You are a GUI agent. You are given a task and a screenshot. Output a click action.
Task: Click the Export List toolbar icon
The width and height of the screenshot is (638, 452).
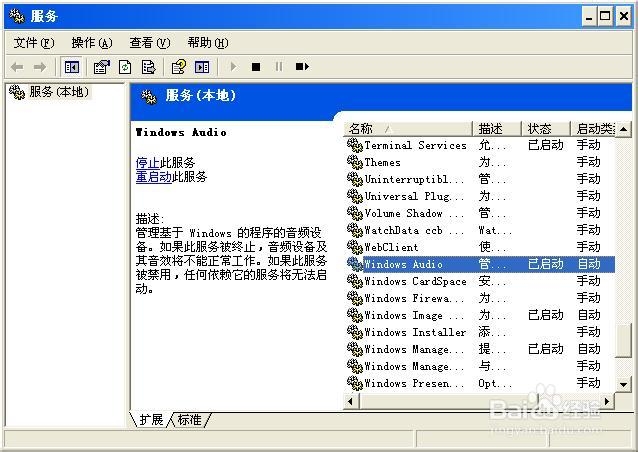[x=148, y=67]
